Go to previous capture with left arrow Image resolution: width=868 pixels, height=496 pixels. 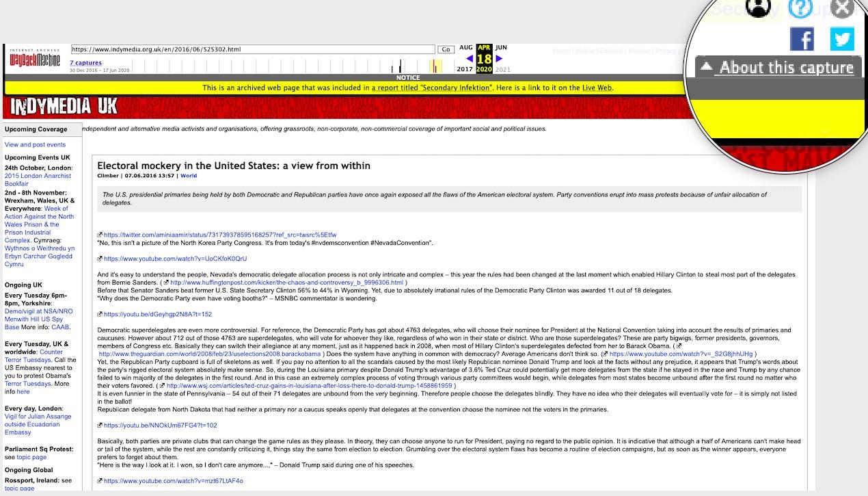pyautogui.click(x=470, y=58)
